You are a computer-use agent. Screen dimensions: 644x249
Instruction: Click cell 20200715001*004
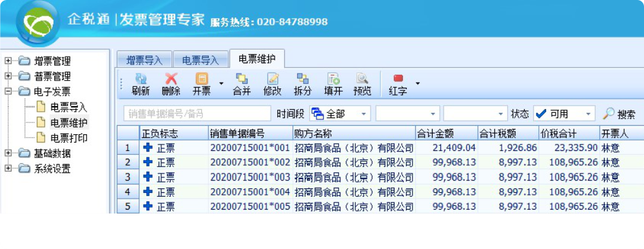coord(251,192)
